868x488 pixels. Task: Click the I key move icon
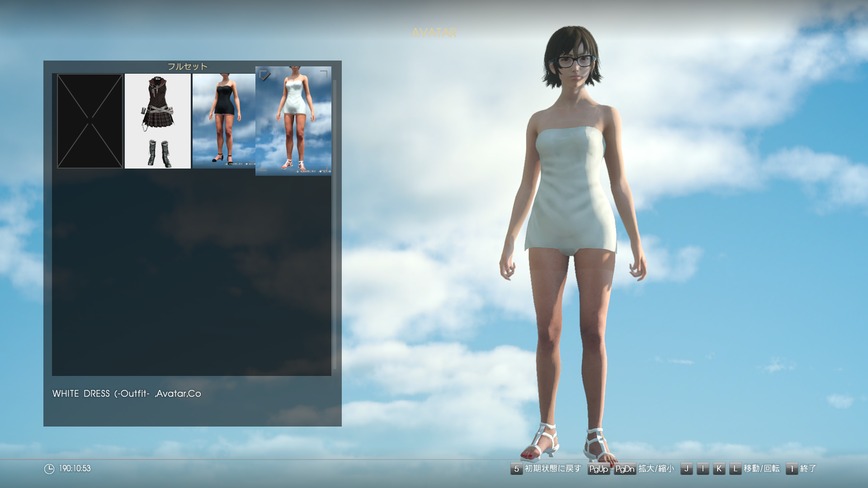click(703, 469)
